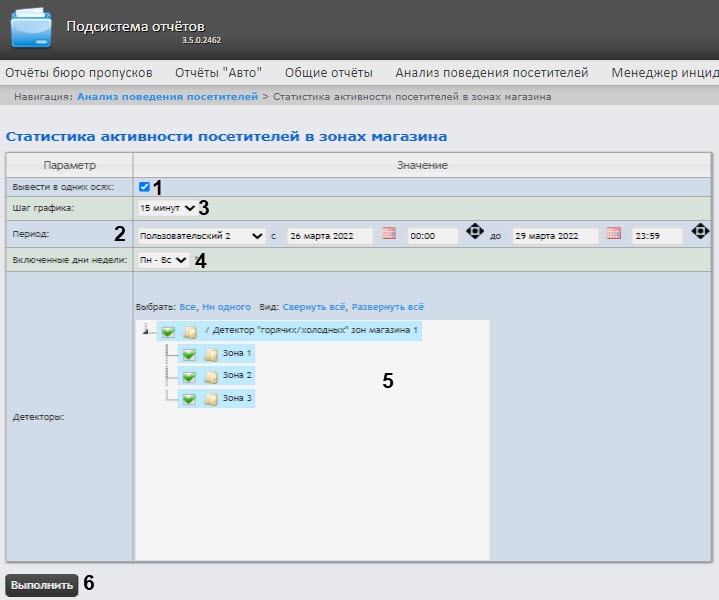Screen dimensions: 719x600
Task: Open the period 'Пользовательский 2' dropdown
Action: [201, 235]
